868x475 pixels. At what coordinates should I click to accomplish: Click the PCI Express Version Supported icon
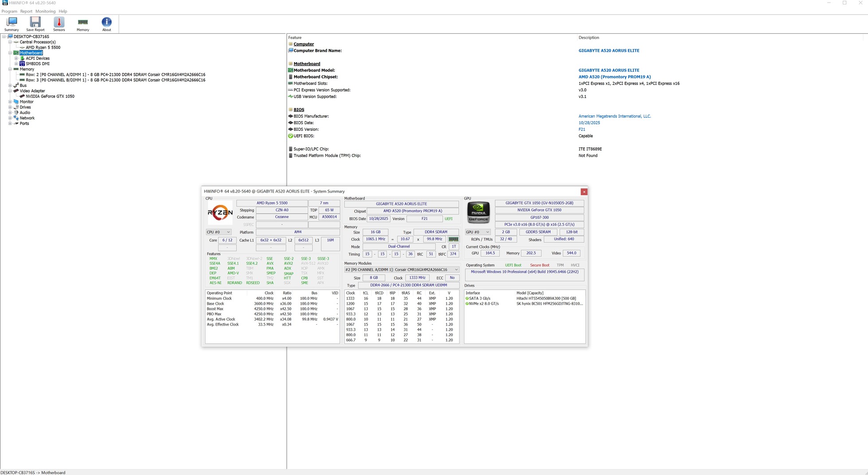pos(291,90)
